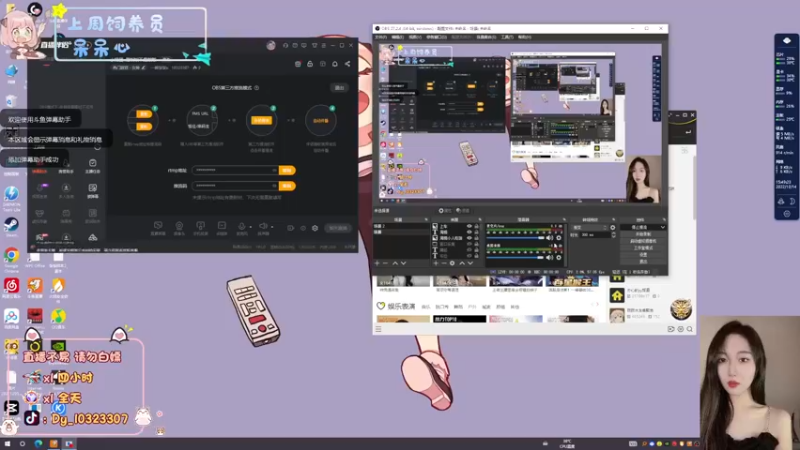Open Microsoft Edge from the taskbar
Screen dimensions: 800x450
click(x=38, y=444)
